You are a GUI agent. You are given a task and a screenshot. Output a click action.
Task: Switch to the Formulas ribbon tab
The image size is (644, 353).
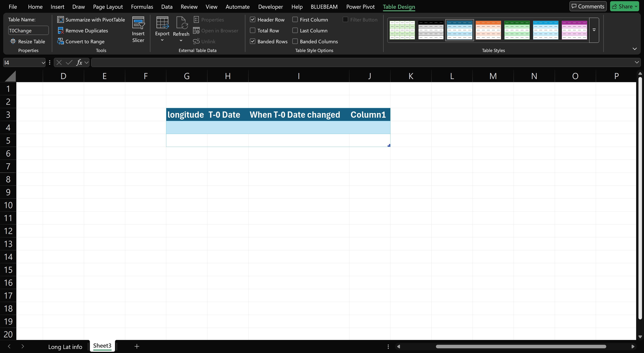point(142,7)
